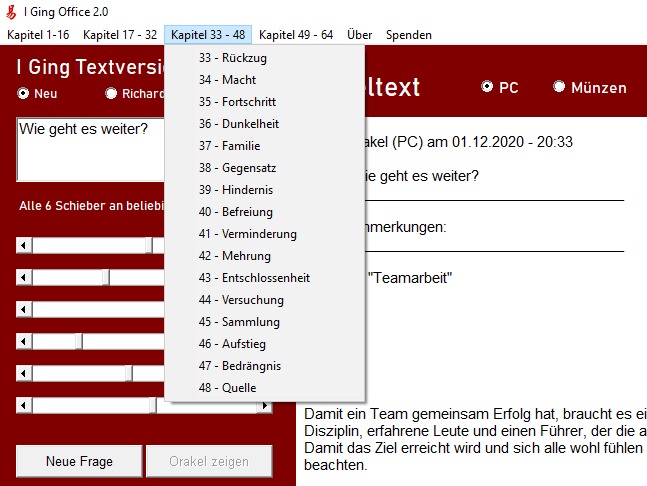Click the Orakel zeigen button
The height and width of the screenshot is (486, 647).
tap(209, 461)
